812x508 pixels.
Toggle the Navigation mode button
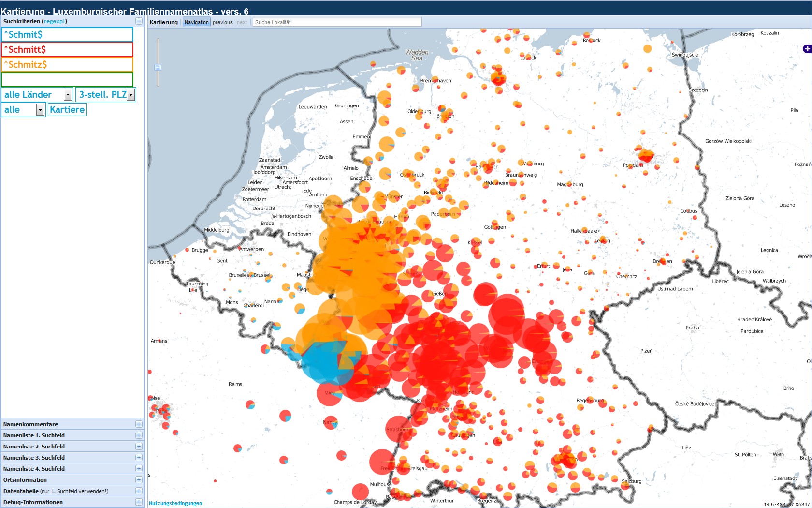(x=196, y=22)
